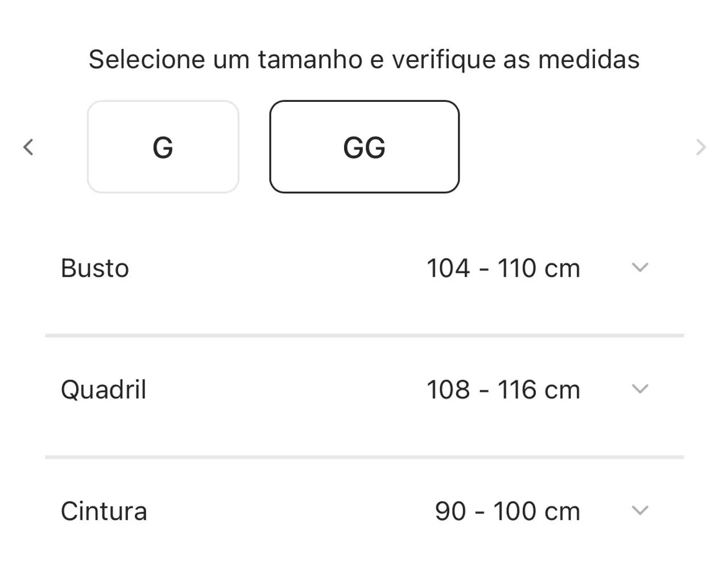Select size G
The width and height of the screenshot is (728, 576).
(163, 147)
